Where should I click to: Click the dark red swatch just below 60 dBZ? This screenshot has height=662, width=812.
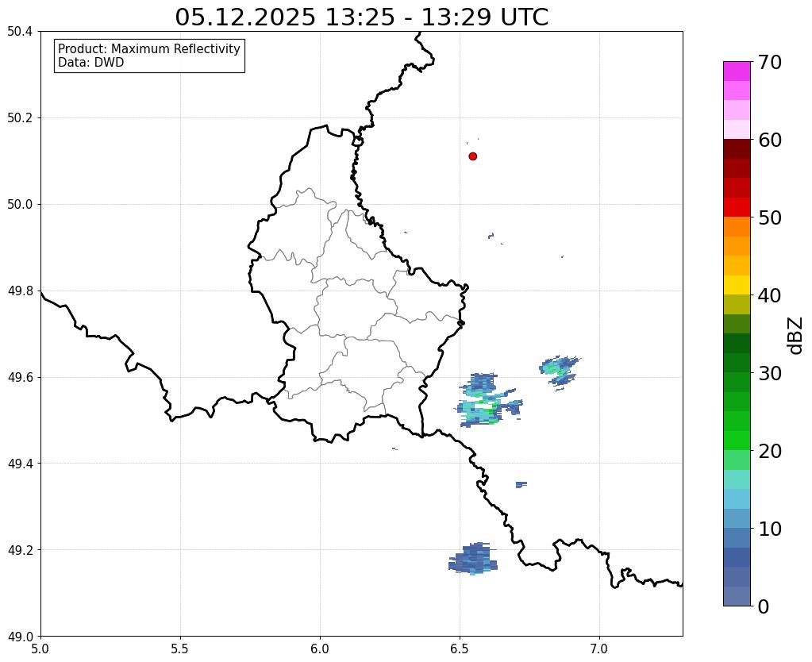(x=737, y=149)
